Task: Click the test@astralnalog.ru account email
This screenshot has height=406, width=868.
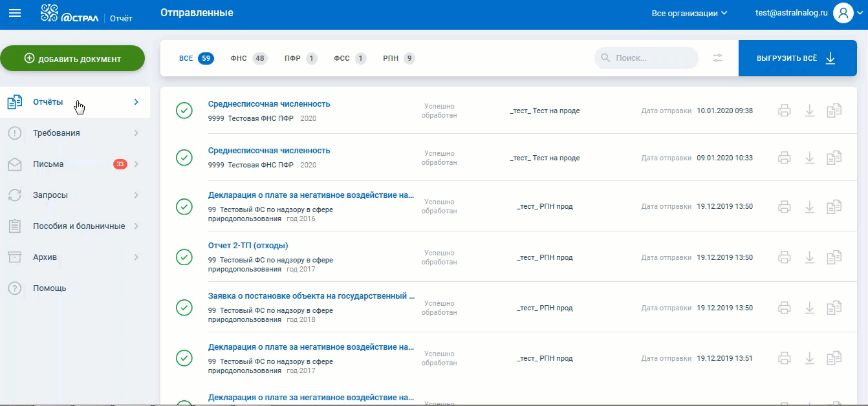Action: coord(792,13)
